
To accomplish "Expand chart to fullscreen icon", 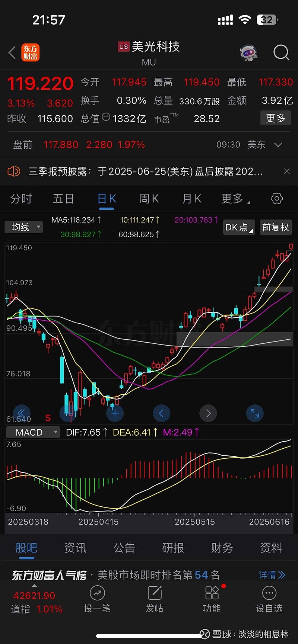I will [x=255, y=413].
